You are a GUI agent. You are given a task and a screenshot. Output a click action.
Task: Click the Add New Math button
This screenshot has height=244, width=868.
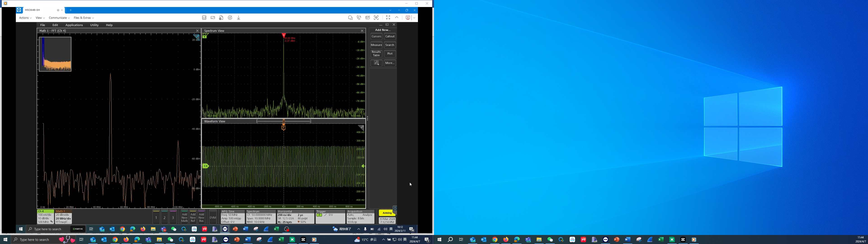point(184,217)
